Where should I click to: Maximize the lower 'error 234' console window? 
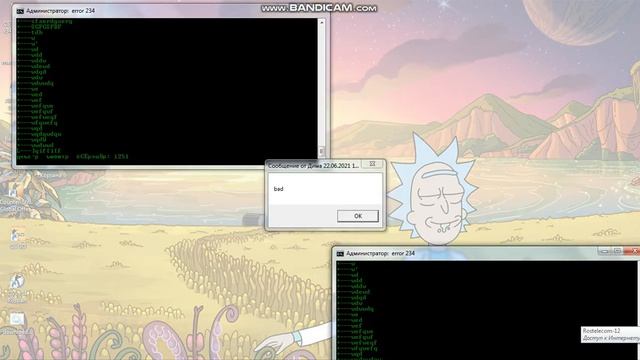coord(618,251)
